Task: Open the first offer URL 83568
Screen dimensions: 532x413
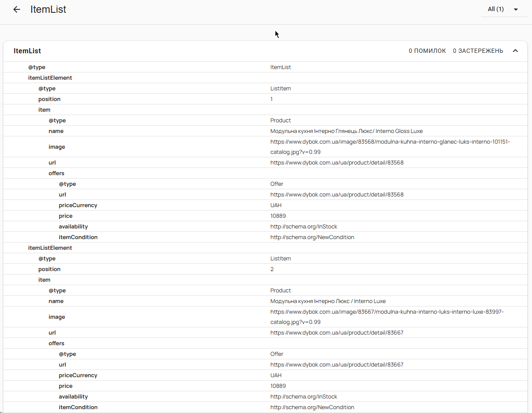Action: tap(337, 194)
